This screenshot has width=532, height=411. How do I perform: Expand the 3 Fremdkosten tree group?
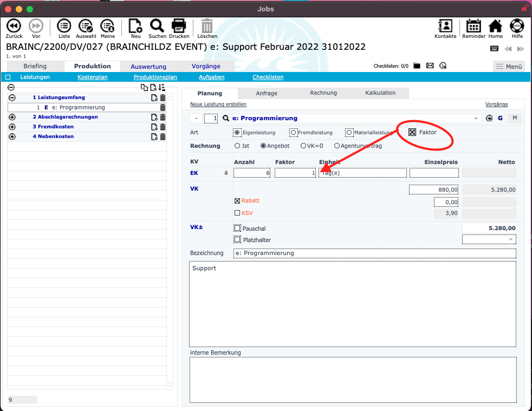(12, 127)
